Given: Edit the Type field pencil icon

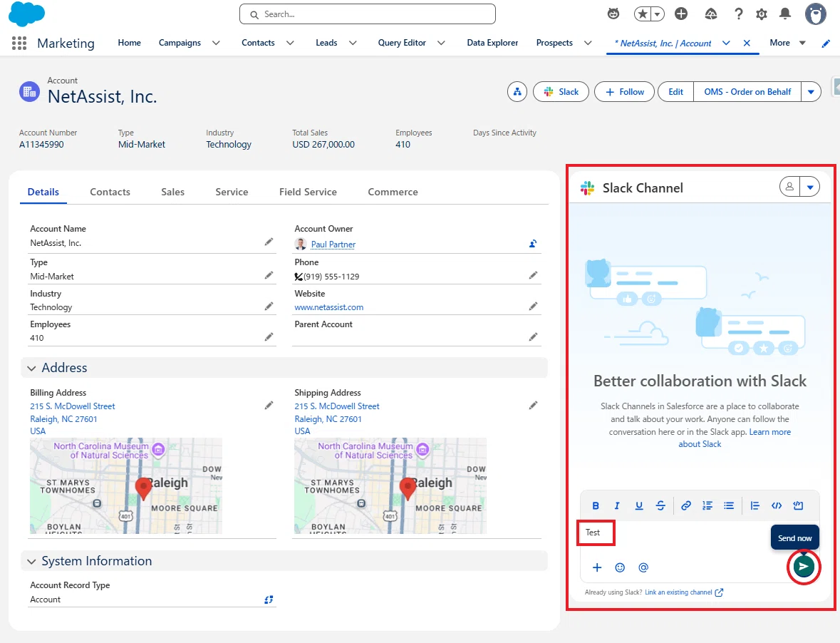Looking at the screenshot, I should tap(269, 275).
